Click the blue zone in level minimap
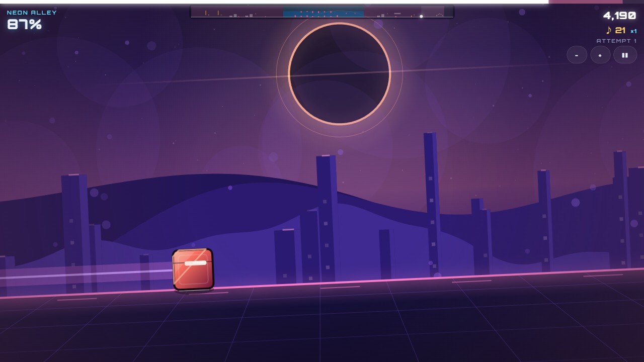This screenshot has height=362, width=644. [x=323, y=13]
